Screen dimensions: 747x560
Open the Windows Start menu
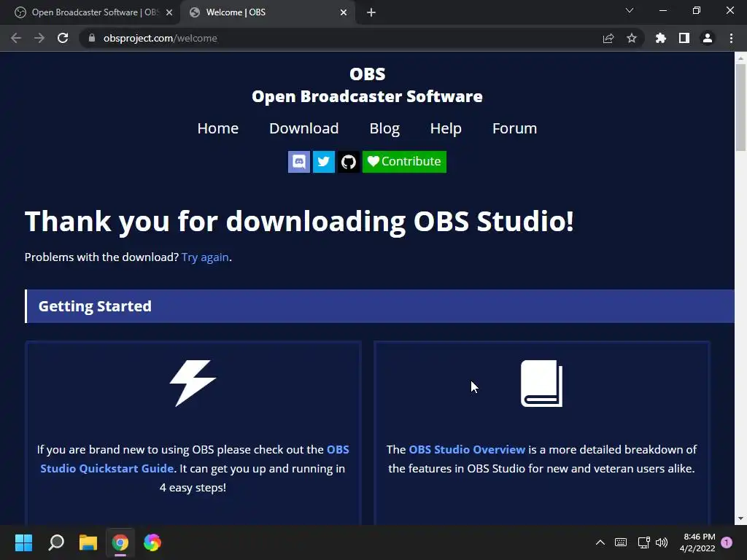tap(23, 542)
